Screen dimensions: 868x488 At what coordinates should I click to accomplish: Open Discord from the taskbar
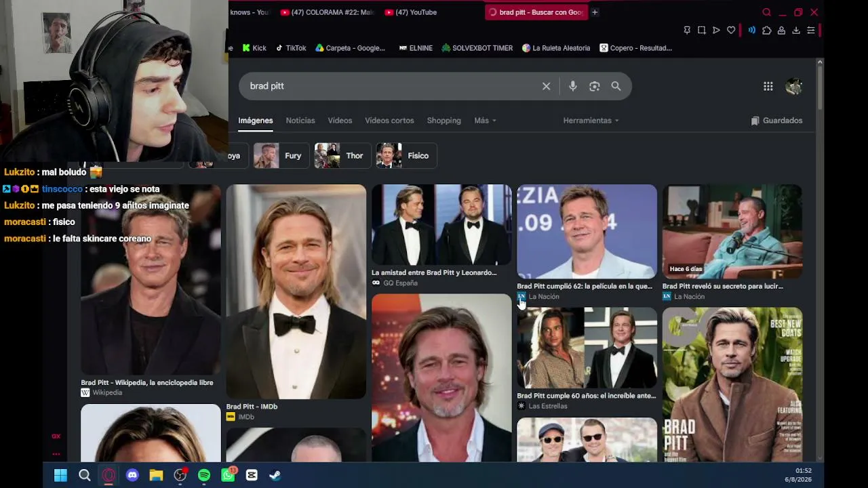coord(132,475)
